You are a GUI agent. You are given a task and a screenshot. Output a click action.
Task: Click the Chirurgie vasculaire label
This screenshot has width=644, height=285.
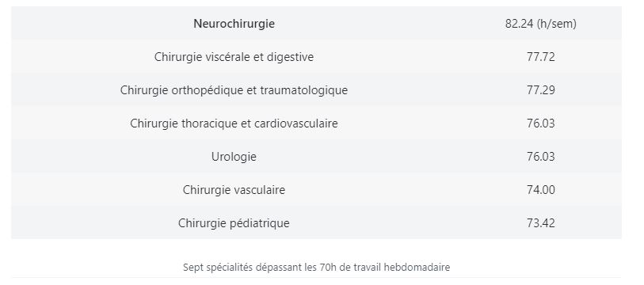point(234,190)
